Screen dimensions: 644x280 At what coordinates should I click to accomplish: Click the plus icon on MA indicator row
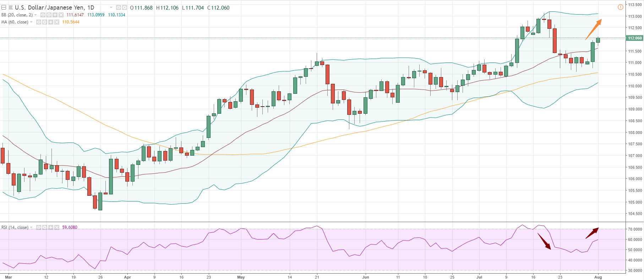(x=51, y=22)
